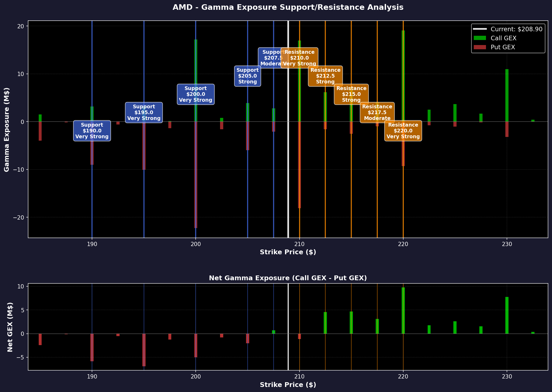
Task: Click the 'Resistance $212.5 Strong' annotation
Action: click(x=325, y=76)
